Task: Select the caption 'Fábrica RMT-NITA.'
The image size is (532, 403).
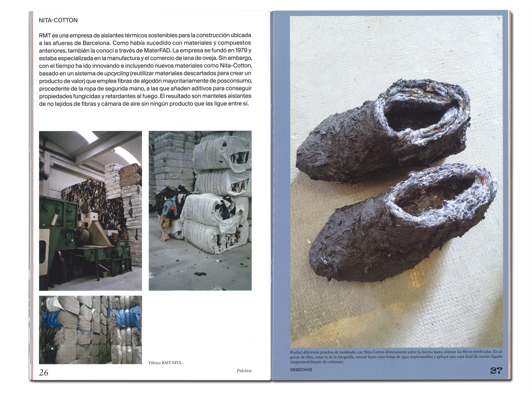Action: pos(165,363)
